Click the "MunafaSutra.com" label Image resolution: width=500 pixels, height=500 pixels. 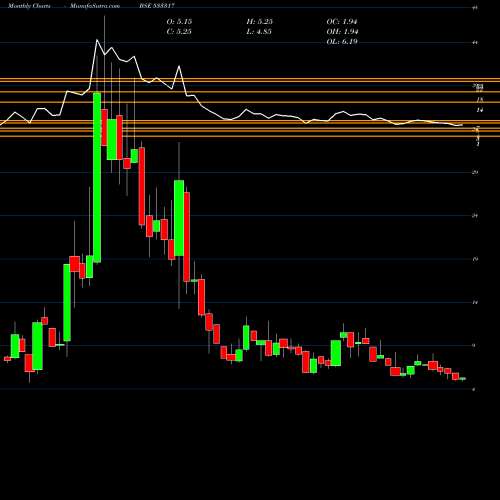pyautogui.click(x=95, y=6)
